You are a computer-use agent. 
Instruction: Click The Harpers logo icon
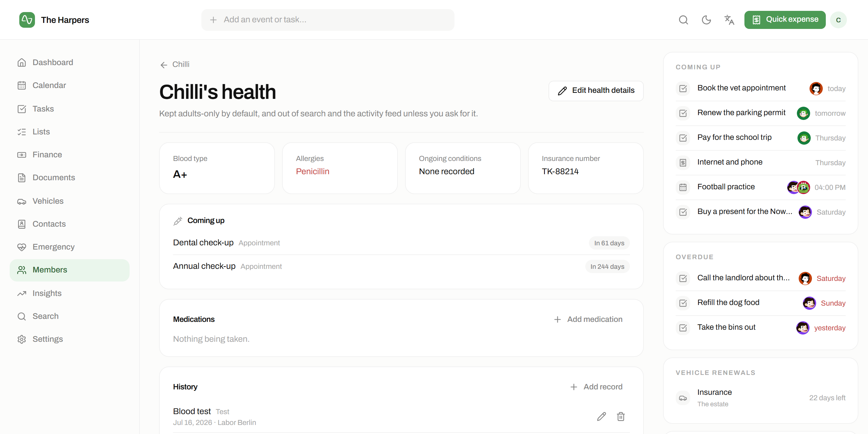point(27,20)
